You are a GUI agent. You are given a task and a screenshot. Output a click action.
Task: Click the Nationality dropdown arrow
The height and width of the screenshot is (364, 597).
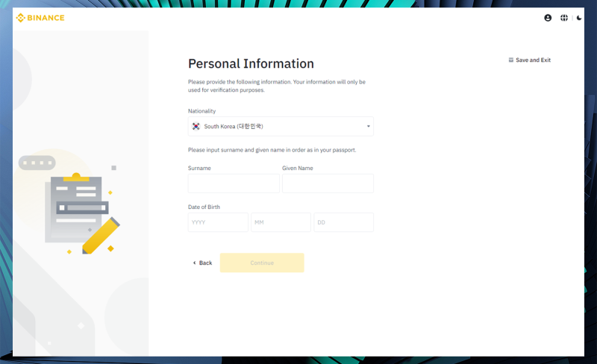(368, 126)
